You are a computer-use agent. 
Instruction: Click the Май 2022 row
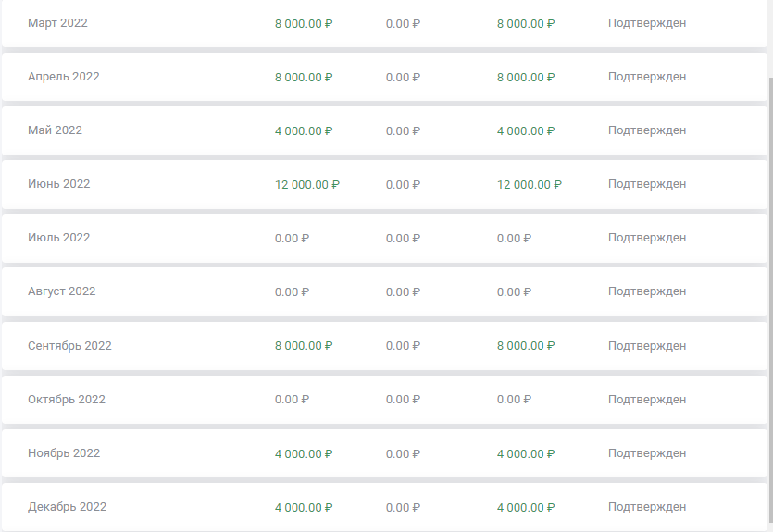(384, 130)
